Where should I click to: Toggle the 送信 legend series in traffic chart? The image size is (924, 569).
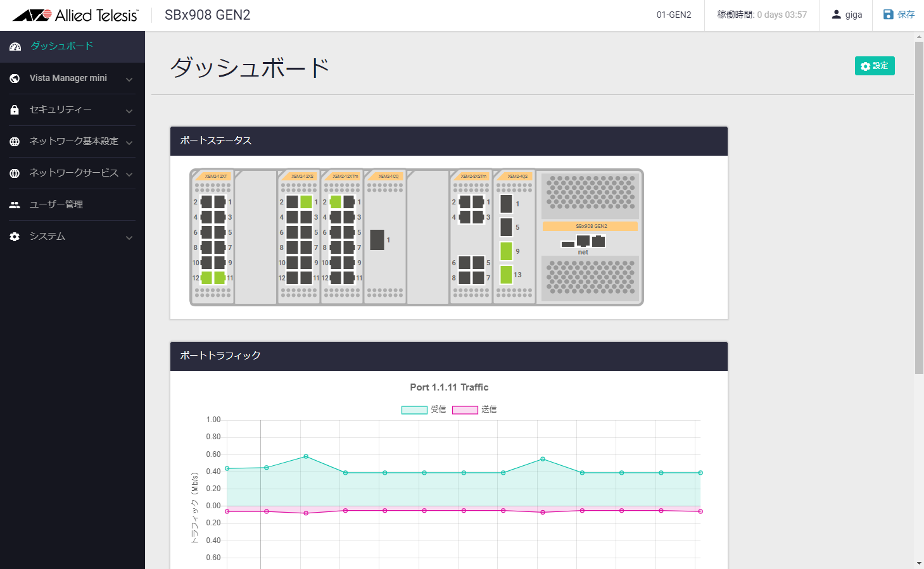[x=474, y=410]
